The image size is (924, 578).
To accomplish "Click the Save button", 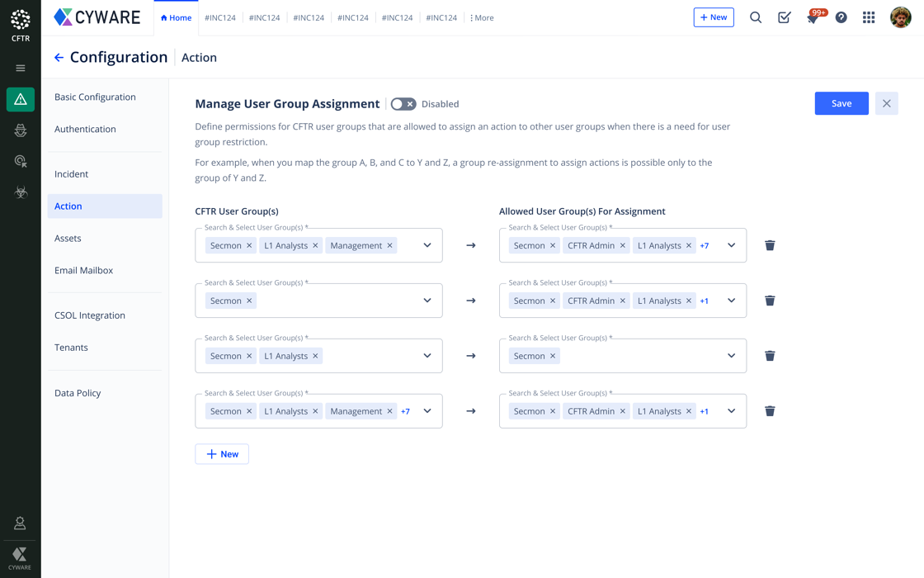I will tap(841, 103).
